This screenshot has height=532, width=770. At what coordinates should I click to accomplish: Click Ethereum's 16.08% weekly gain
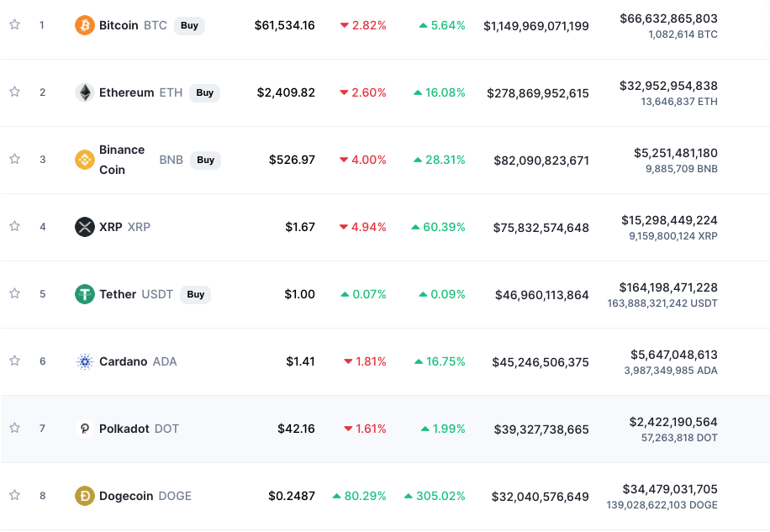pyautogui.click(x=440, y=92)
